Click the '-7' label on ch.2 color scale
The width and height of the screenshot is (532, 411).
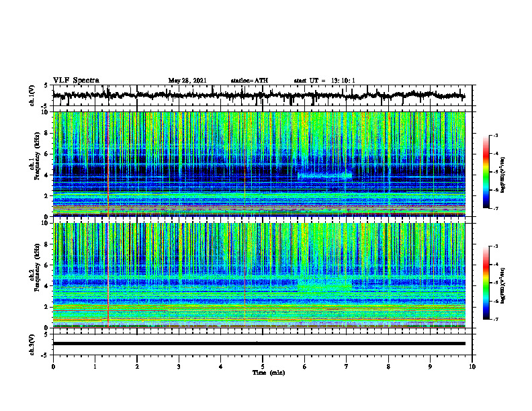pos(496,320)
